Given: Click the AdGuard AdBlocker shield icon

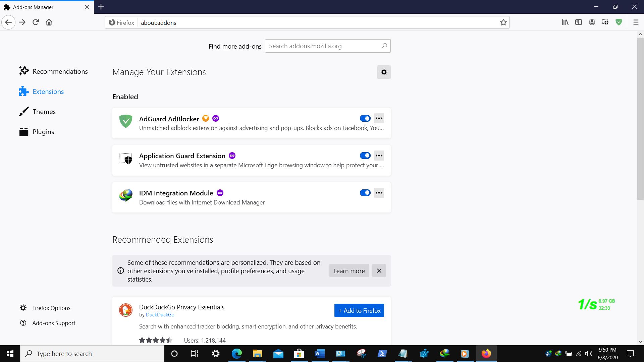Looking at the screenshot, I should pos(126,121).
